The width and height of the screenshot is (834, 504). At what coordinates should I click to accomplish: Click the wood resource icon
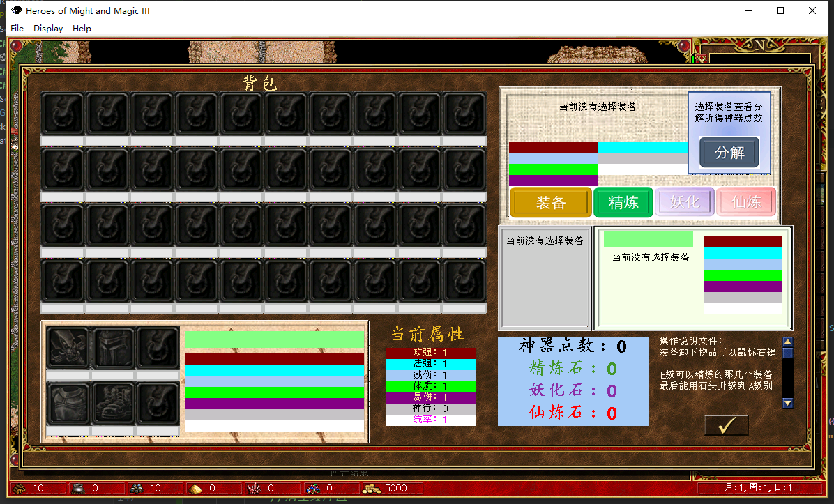[x=19, y=488]
